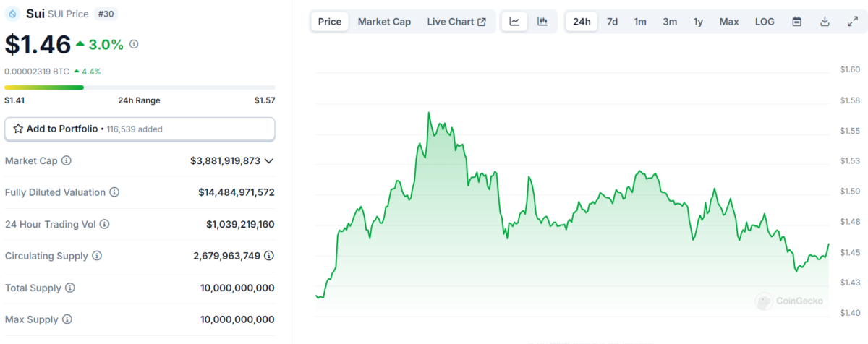Viewport: 868px width, 344px height.
Task: Select the 7d time range
Action: [x=612, y=22]
